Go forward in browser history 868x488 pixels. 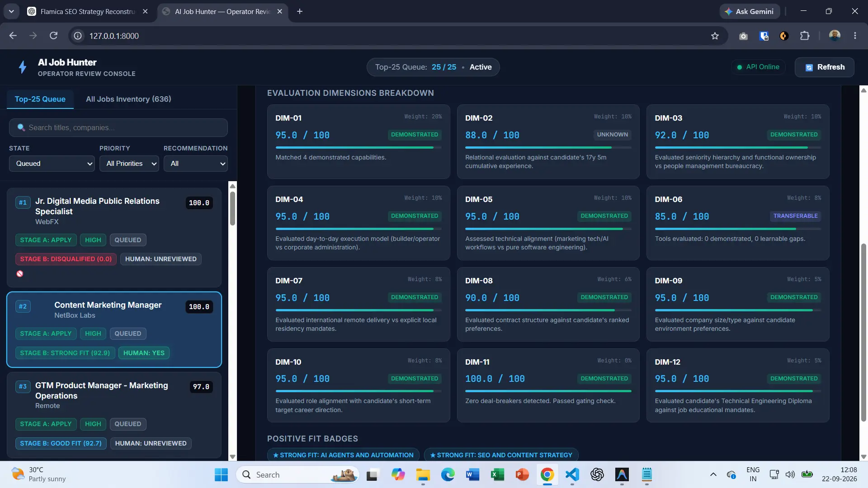pyautogui.click(x=33, y=36)
